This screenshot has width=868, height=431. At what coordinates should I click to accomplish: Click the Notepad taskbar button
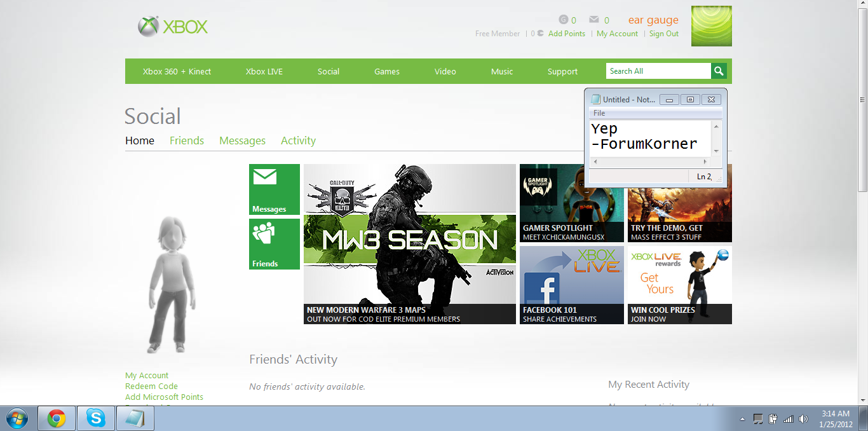[135, 418]
